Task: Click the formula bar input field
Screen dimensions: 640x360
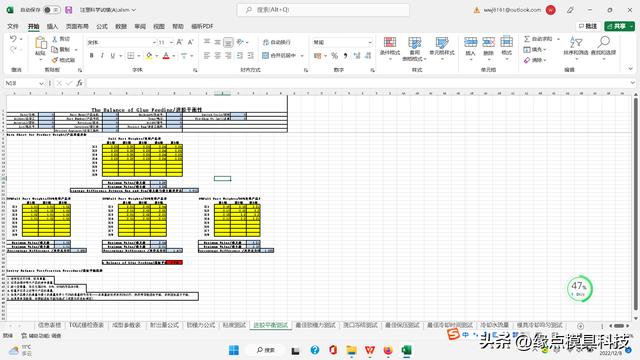Action: pos(357,83)
